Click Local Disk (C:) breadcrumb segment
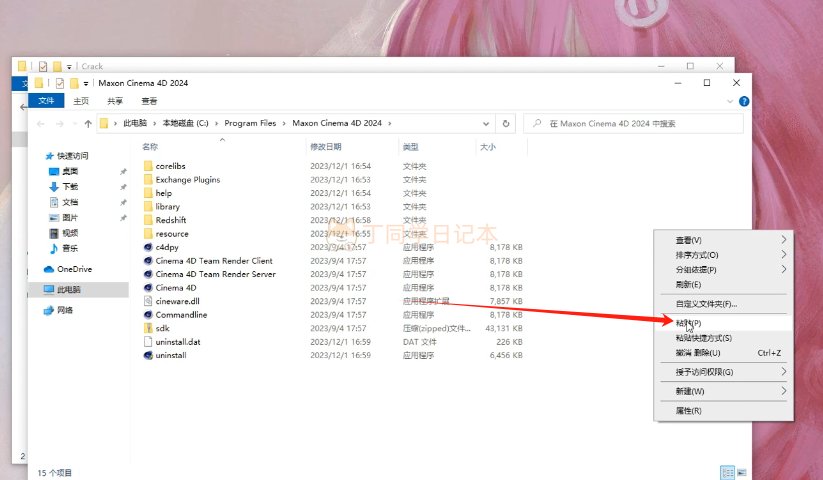The width and height of the screenshot is (823, 480). point(185,123)
